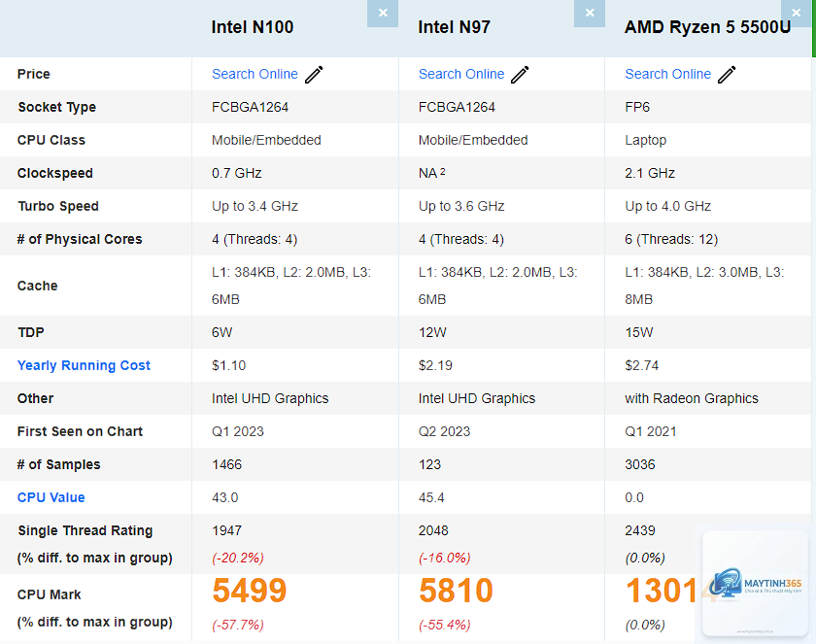Click the Laptop CPU class value
The image size is (816, 644).
646,141
